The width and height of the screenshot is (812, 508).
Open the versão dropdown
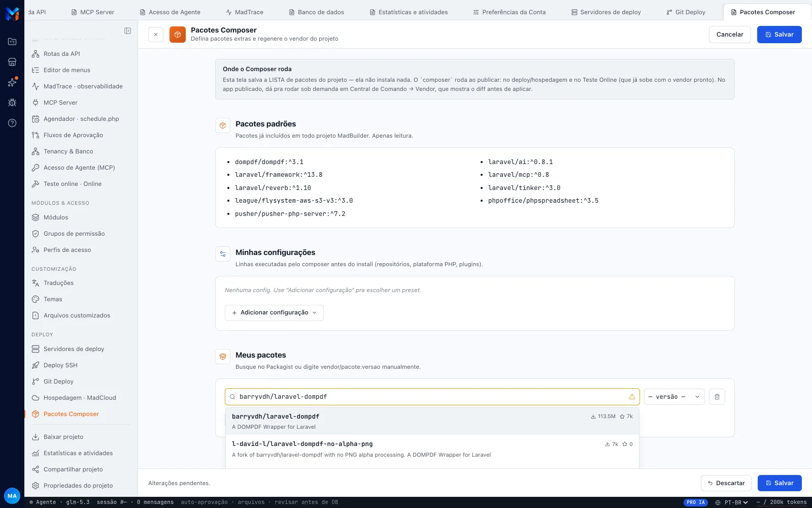674,397
